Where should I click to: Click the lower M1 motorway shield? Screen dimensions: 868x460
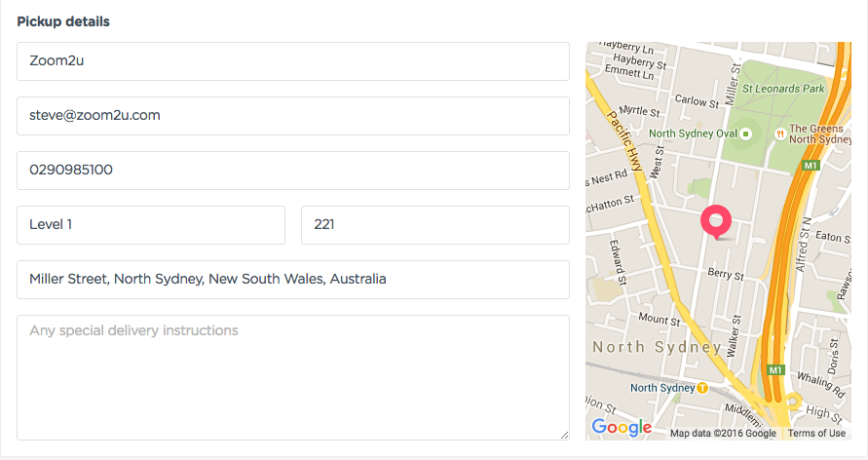[x=775, y=369]
